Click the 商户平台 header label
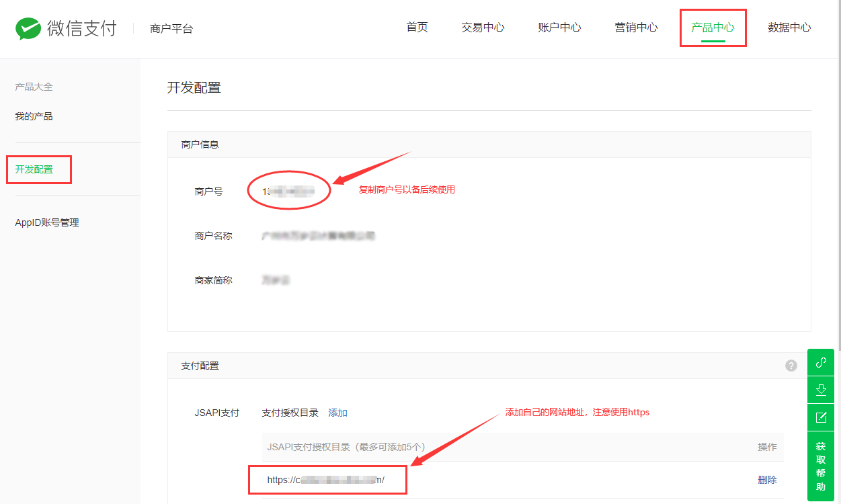Screen dimensions: 841x504 click(x=171, y=29)
